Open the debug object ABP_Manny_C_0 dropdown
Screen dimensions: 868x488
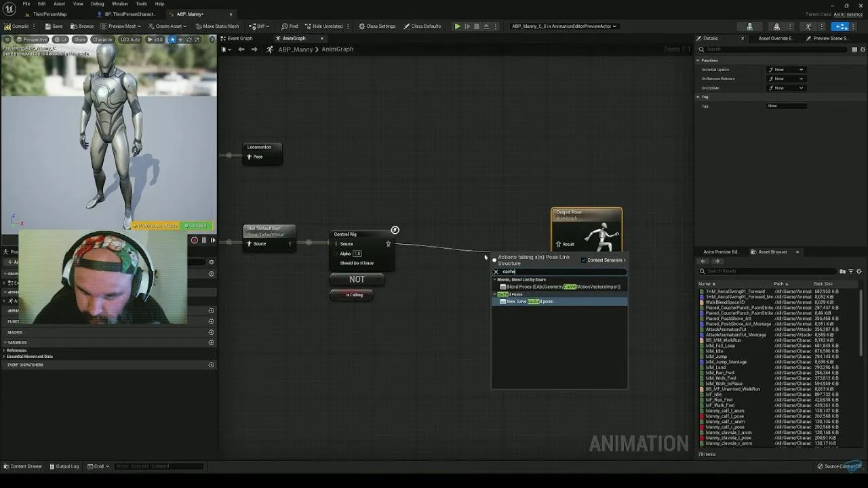point(564,26)
